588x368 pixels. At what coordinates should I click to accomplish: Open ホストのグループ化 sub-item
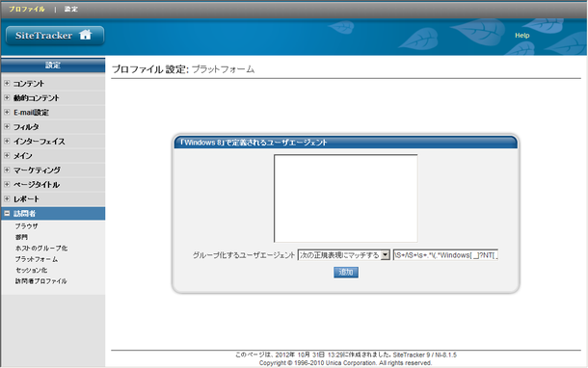click(x=41, y=249)
